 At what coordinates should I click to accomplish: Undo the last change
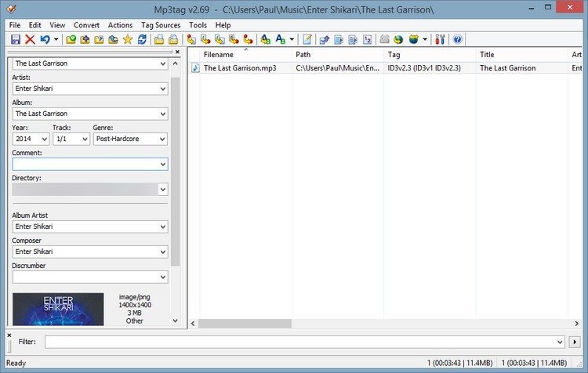point(45,39)
